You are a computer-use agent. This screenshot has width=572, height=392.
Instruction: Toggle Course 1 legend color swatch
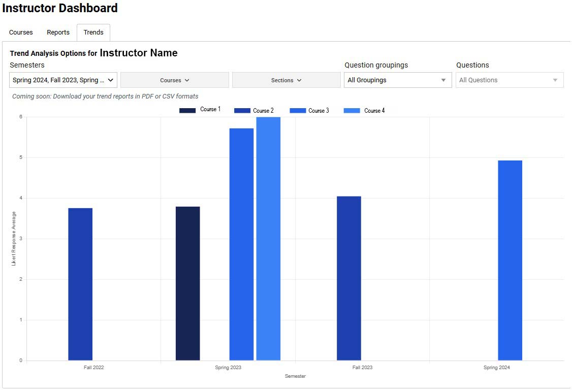pyautogui.click(x=187, y=111)
